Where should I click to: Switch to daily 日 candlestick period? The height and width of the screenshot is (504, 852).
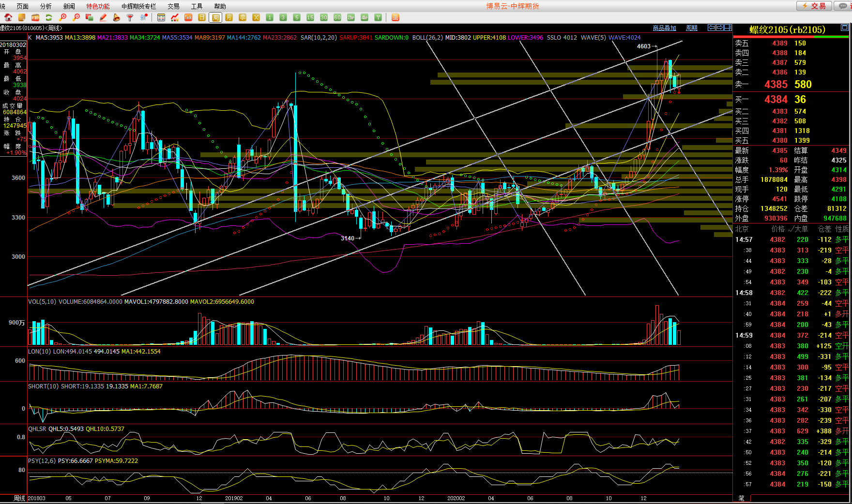[202, 17]
